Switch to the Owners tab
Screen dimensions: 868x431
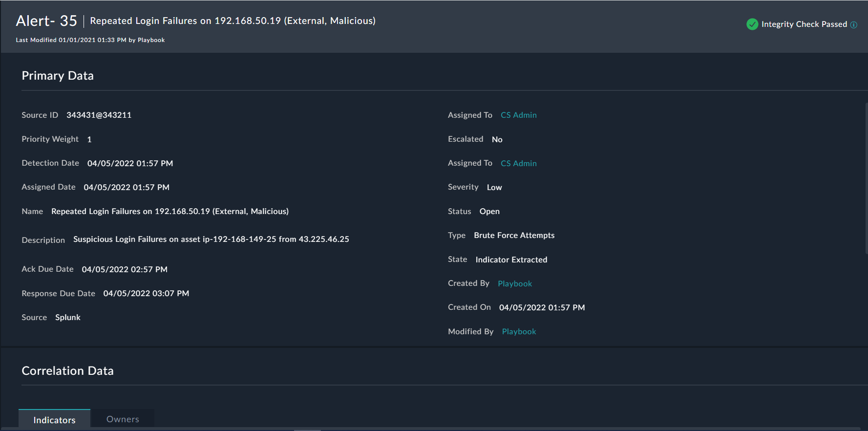123,419
